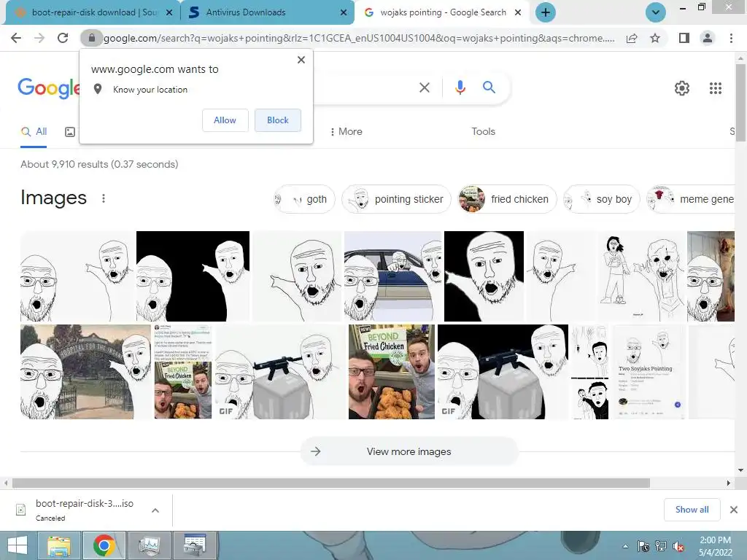Click the muted volume tray icon
The width and height of the screenshot is (747, 560).
[678, 547]
